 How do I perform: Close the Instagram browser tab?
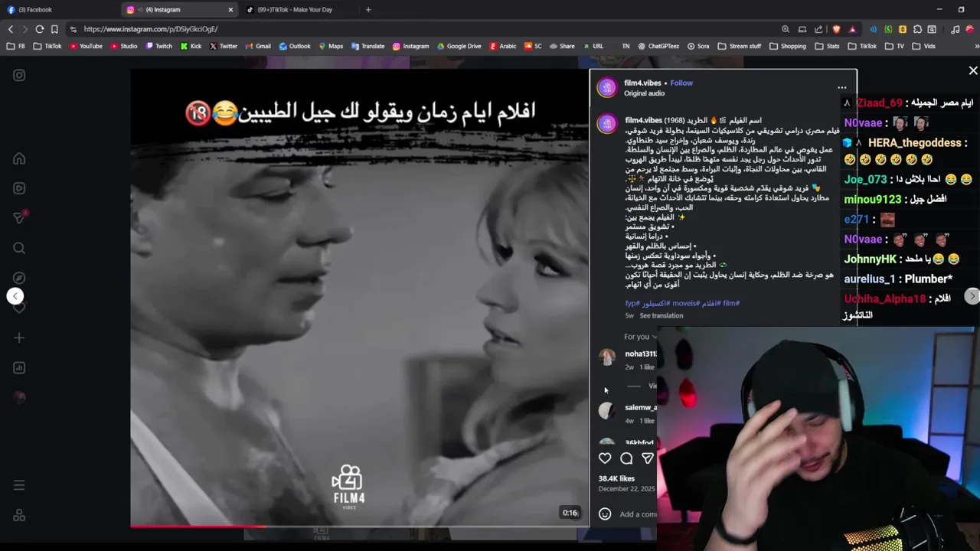tap(230, 10)
